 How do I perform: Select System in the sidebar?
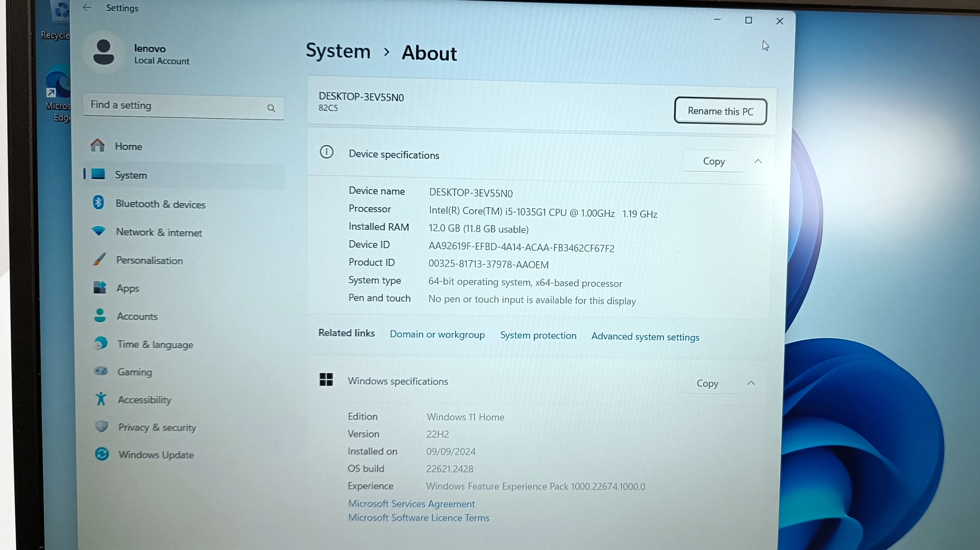184,175
